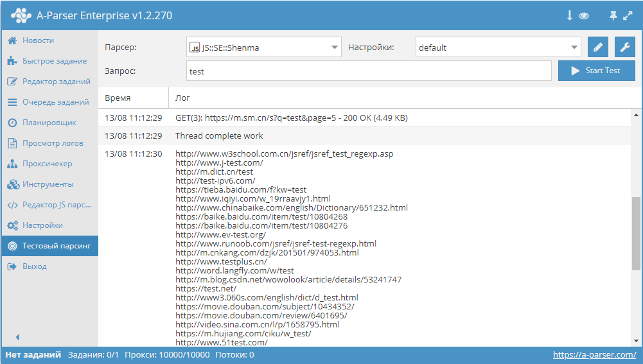Click the GET(3) m.sm.cn log entry
643x364 pixels.
coord(292,118)
